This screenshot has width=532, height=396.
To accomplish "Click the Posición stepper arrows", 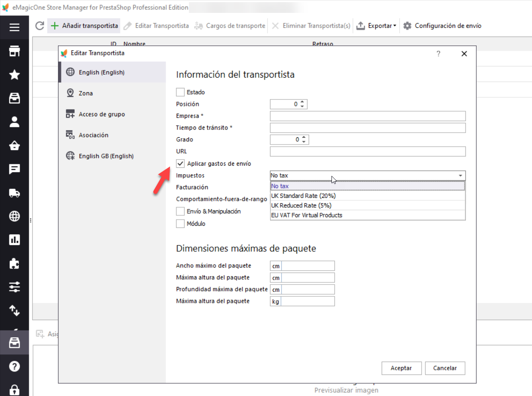I will (x=303, y=104).
